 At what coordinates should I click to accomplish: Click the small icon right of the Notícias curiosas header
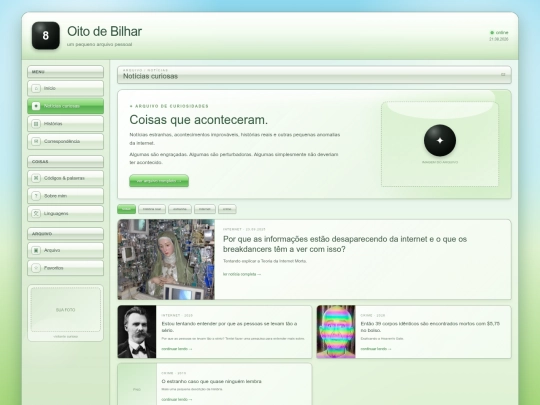point(503,74)
